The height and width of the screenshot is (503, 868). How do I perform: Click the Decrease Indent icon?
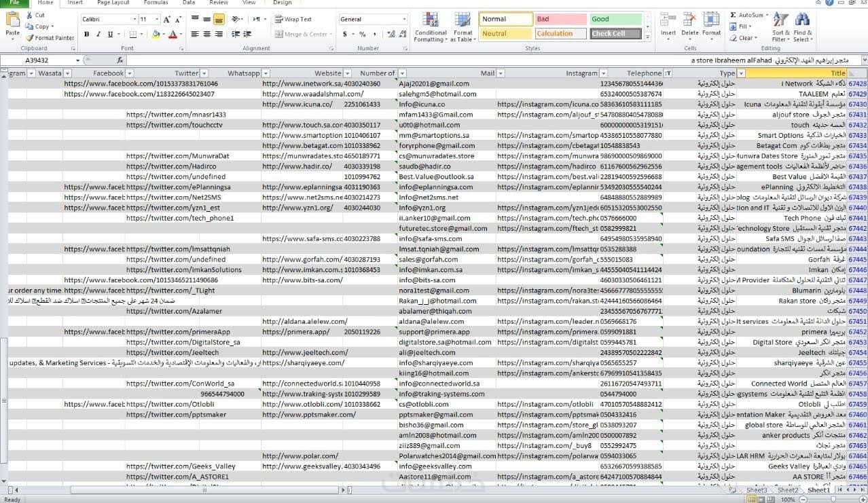pos(237,34)
